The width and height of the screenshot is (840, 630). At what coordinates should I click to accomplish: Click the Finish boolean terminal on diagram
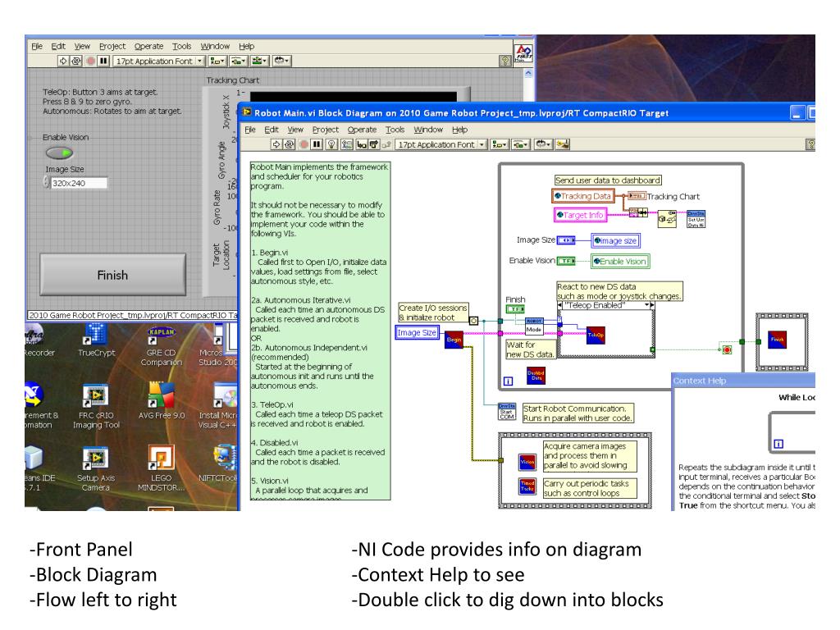(515, 309)
